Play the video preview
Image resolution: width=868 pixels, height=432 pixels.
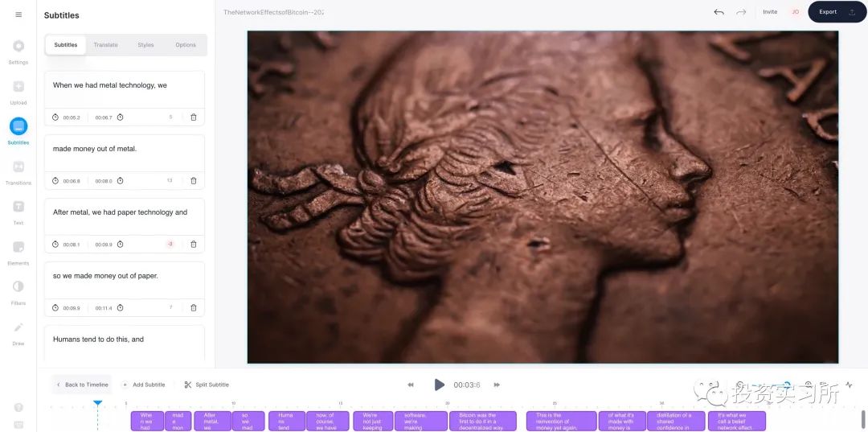point(439,385)
